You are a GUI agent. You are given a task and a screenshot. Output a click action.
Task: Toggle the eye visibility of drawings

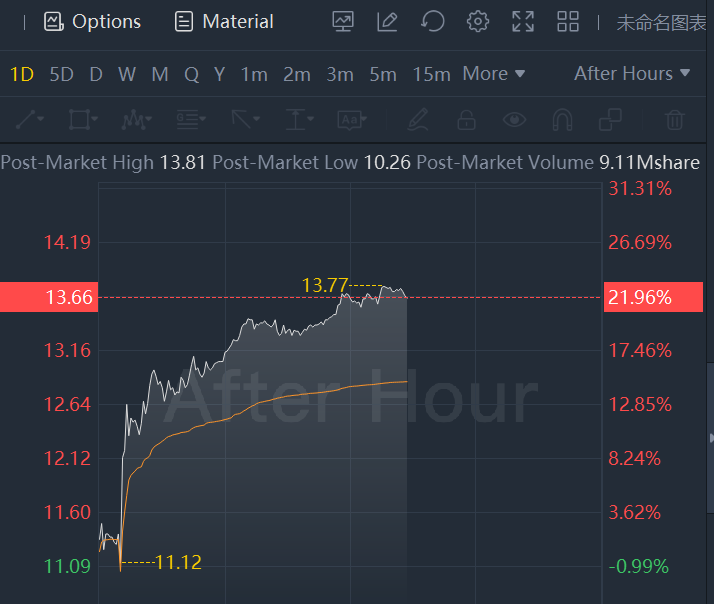(514, 120)
